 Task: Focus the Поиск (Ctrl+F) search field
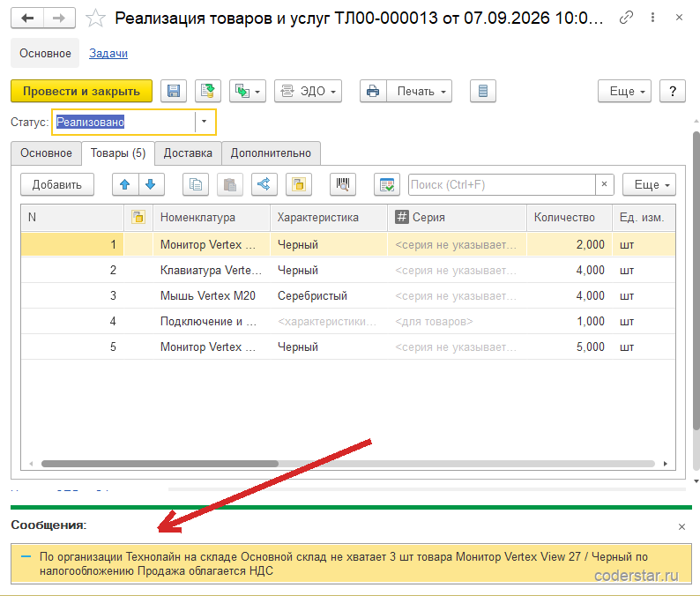pyautogui.click(x=502, y=184)
